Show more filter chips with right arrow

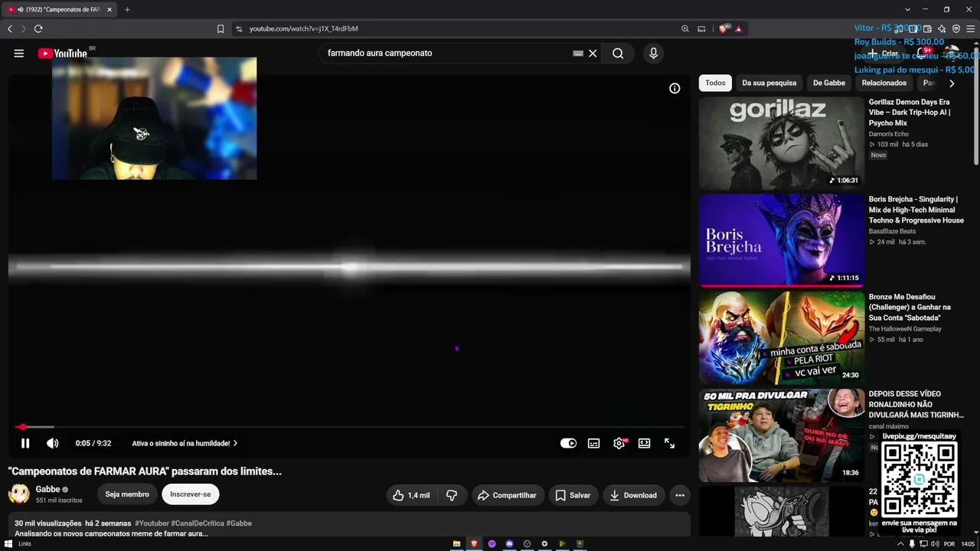(952, 83)
